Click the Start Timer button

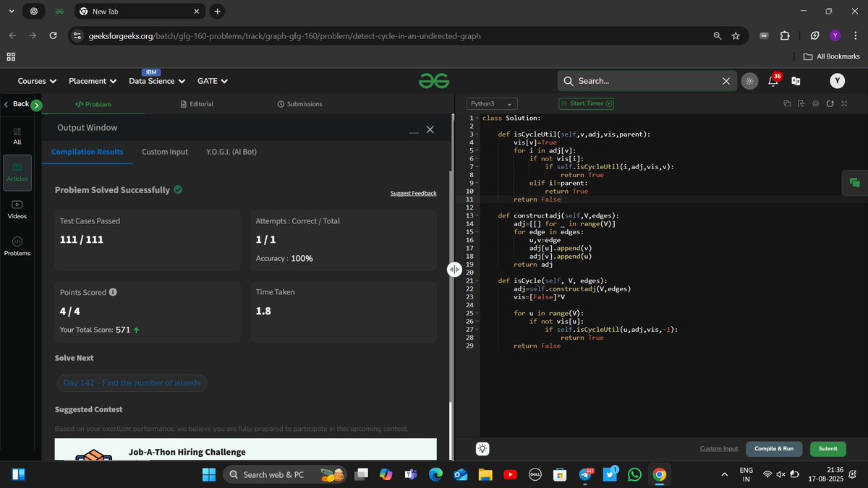click(586, 103)
